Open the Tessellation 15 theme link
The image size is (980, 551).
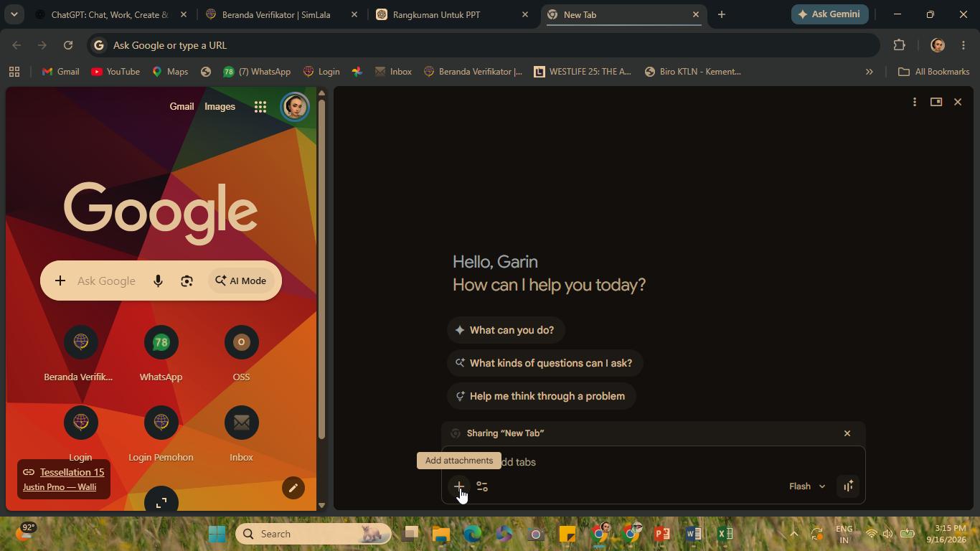coord(72,472)
